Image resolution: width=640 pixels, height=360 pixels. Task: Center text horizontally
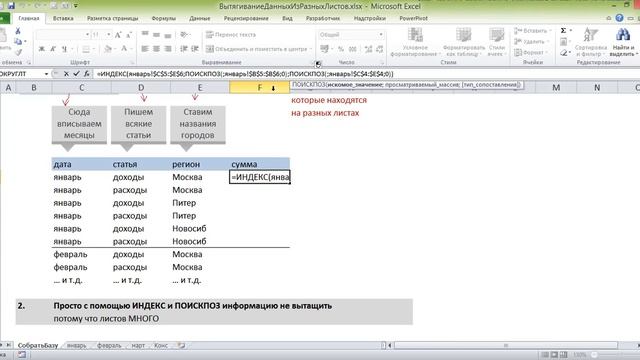point(156,49)
